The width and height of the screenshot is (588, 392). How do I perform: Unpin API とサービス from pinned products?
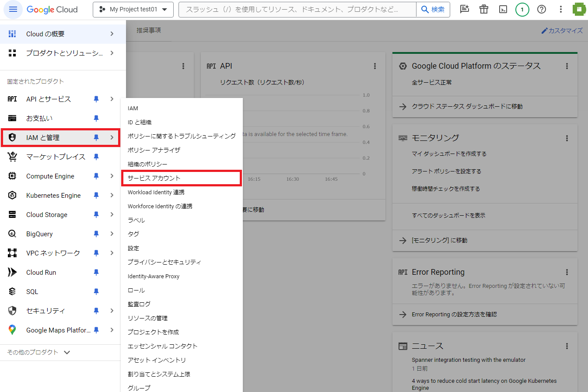point(96,99)
